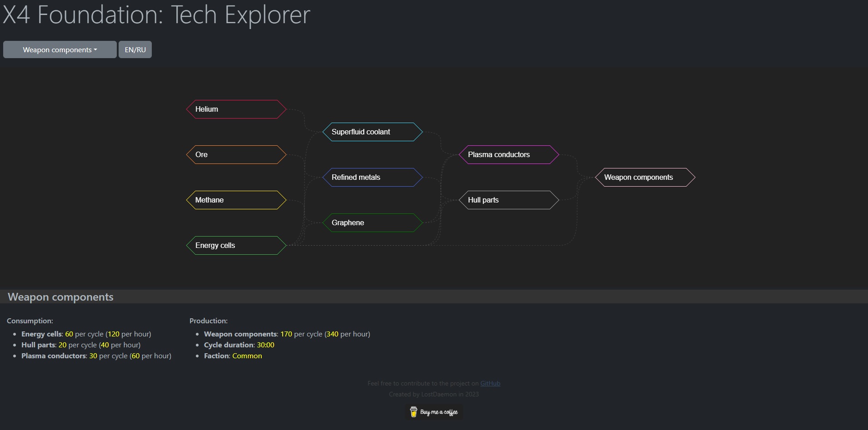Select the Hull parts node
This screenshot has width=868, height=430.
pos(509,200)
